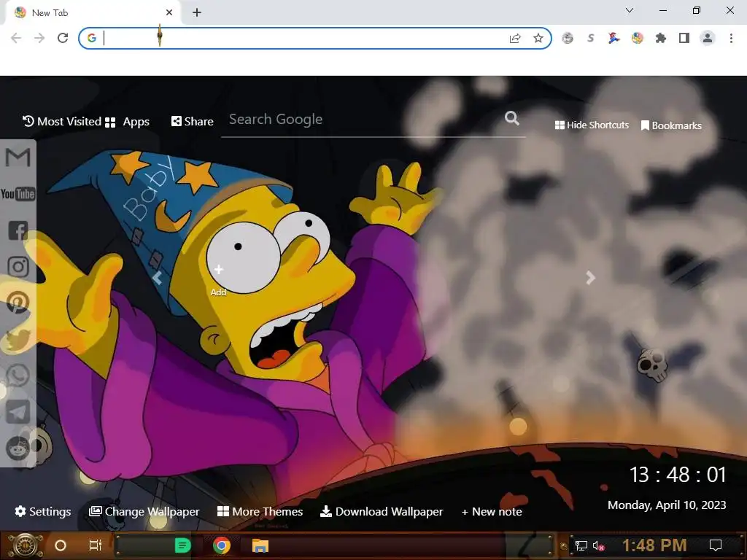This screenshot has height=560, width=747.
Task: Click the date Monday, April 10, 2023
Action: click(x=667, y=505)
